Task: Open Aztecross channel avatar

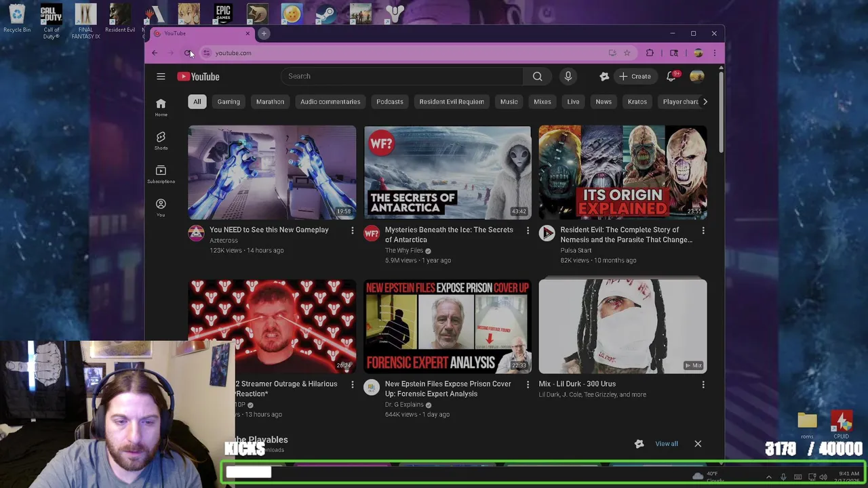Action: click(x=196, y=234)
